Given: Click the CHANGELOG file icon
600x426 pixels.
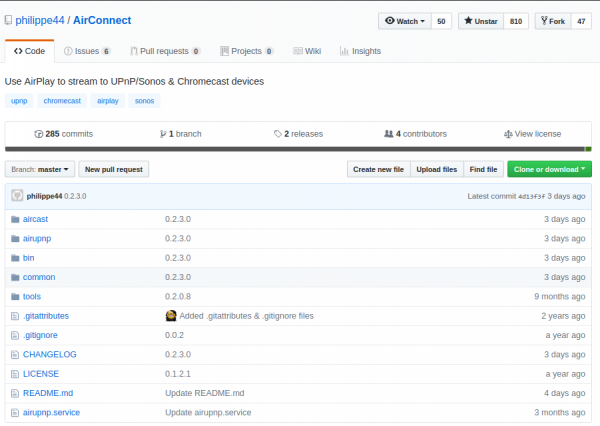Looking at the screenshot, I should [15, 355].
